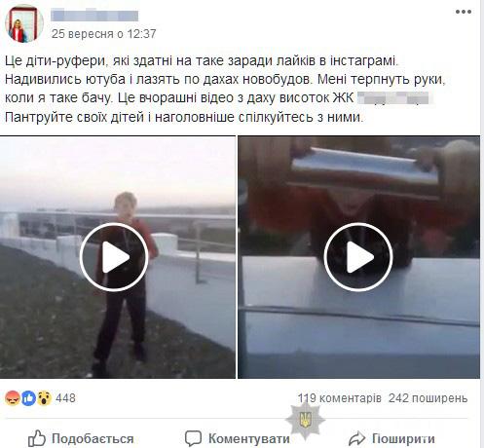484x448 pixels.
Task: Open the 448 reactions count list
Action: point(65,398)
